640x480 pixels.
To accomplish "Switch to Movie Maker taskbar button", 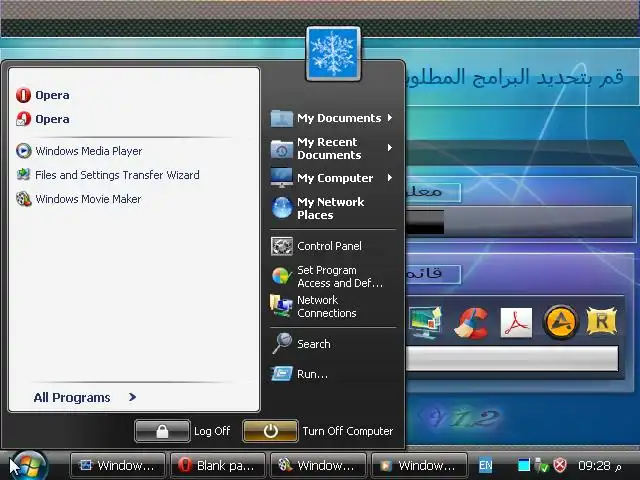I will 318,465.
